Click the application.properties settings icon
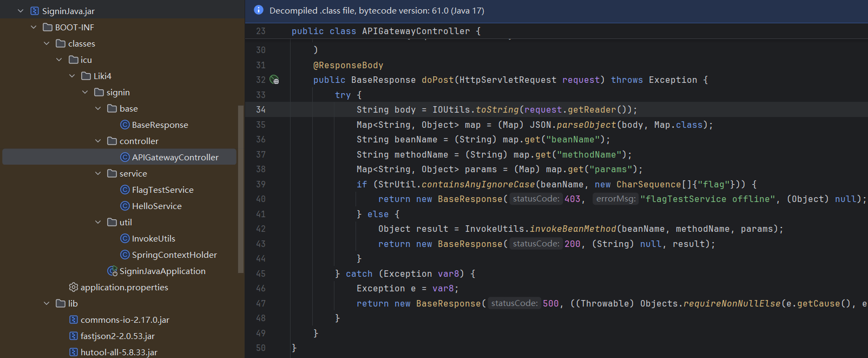 coord(74,287)
